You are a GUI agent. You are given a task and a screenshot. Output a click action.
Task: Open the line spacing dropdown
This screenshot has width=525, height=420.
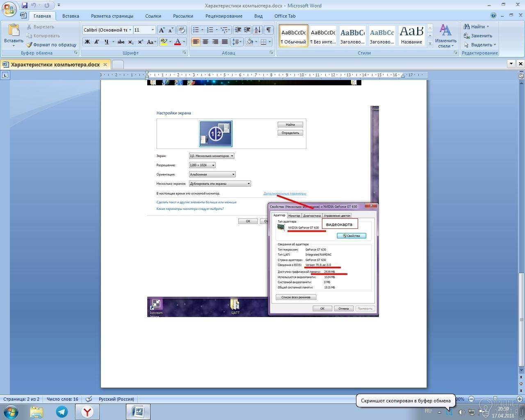pyautogui.click(x=237, y=42)
